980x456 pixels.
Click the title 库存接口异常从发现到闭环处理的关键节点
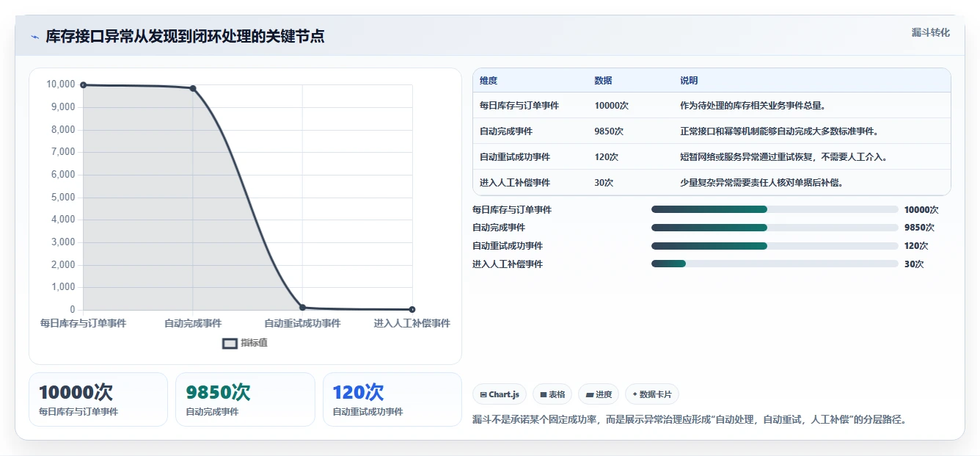point(185,37)
